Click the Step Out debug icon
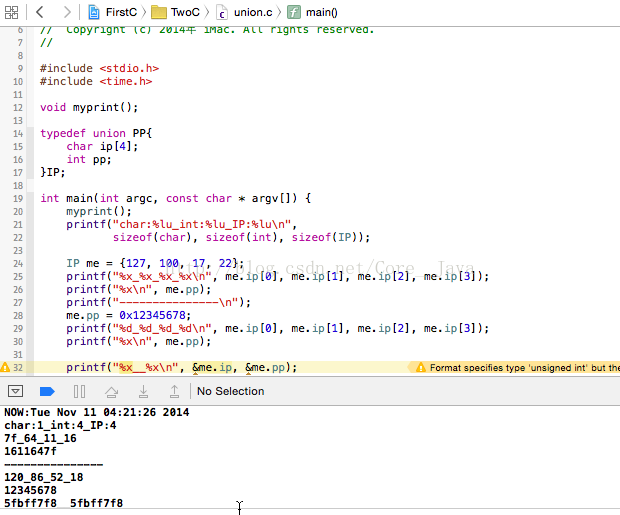620x515 pixels. [x=174, y=391]
